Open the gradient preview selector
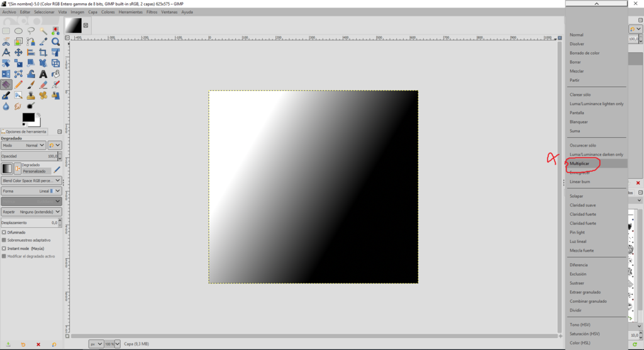This screenshot has height=350, width=644. [x=7, y=168]
